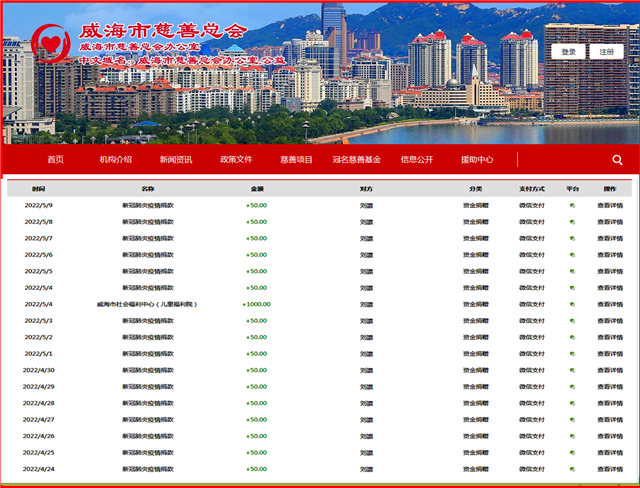Click green platform dot for 2022/5/1 row
Image resolution: width=640 pixels, height=488 pixels.
point(572,354)
